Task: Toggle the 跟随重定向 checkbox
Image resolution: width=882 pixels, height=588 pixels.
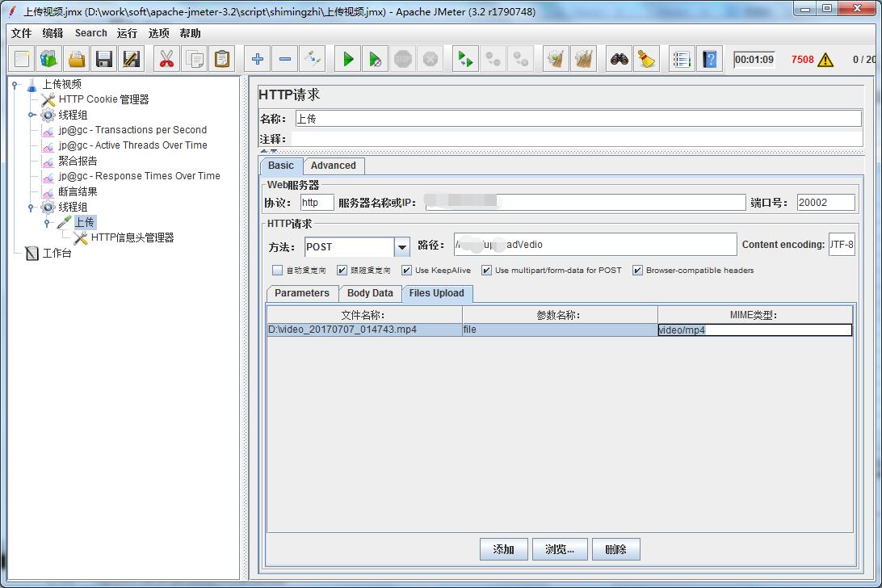Action: 342,270
